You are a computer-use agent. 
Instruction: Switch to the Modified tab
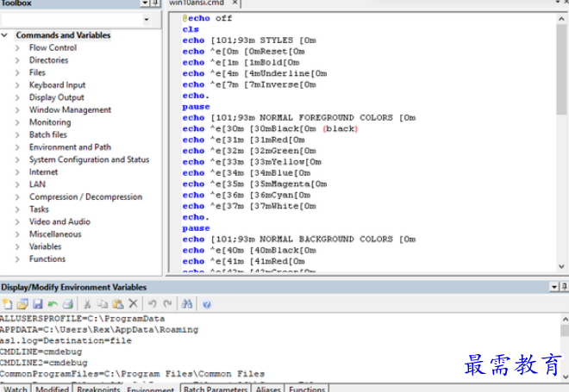pos(53,389)
